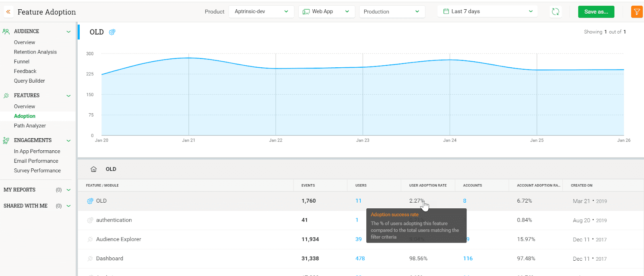Viewport: 644px width, 276px height.
Task: Open the orange filter icon
Action: [x=637, y=12]
